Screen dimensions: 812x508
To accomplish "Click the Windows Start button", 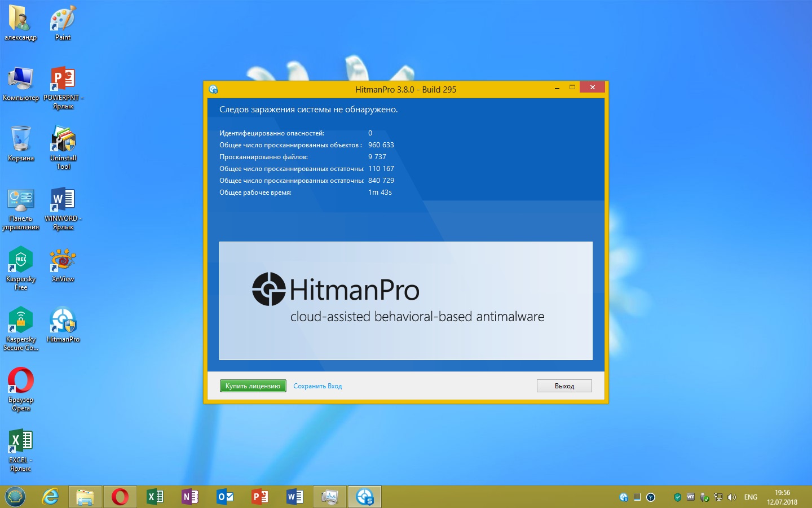I will click(x=15, y=497).
